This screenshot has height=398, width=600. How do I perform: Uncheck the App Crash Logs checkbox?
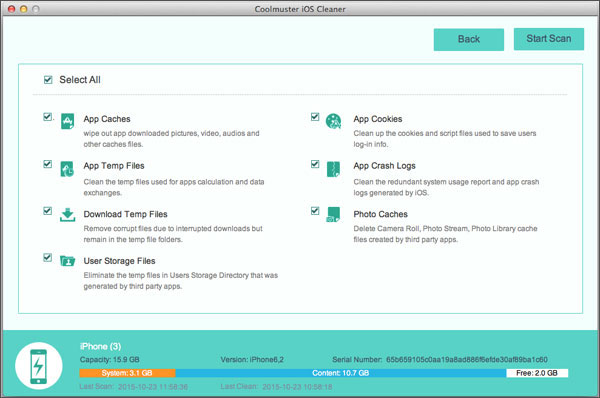[x=315, y=164]
